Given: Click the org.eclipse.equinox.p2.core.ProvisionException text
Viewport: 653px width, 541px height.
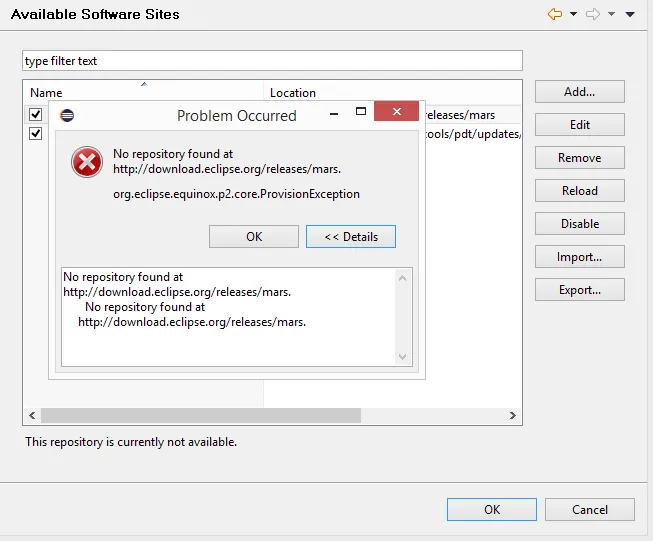Looking at the screenshot, I should click(237, 194).
